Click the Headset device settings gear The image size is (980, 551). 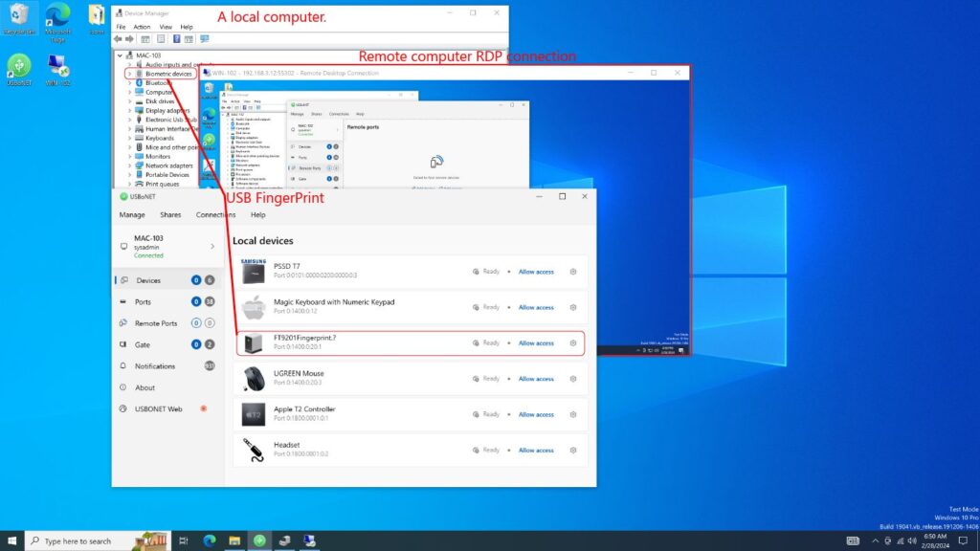(573, 451)
